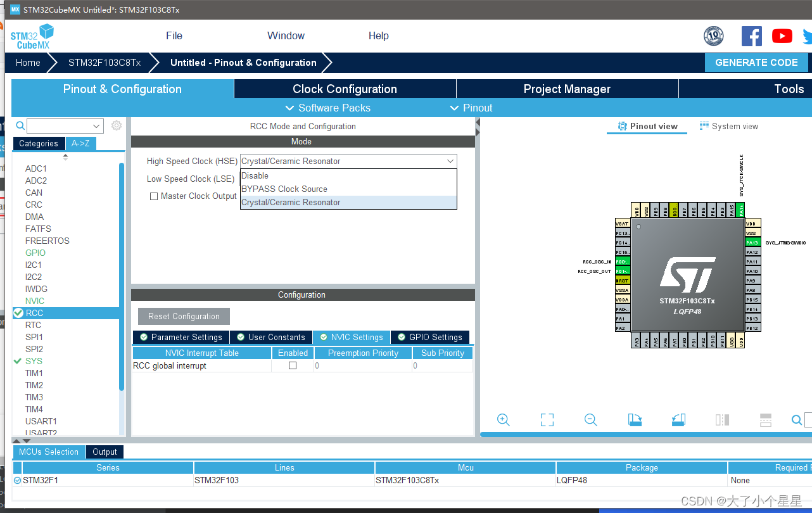Viewport: 812px width, 513px height.
Task: Switch to Clock Configuration tab
Action: point(345,89)
